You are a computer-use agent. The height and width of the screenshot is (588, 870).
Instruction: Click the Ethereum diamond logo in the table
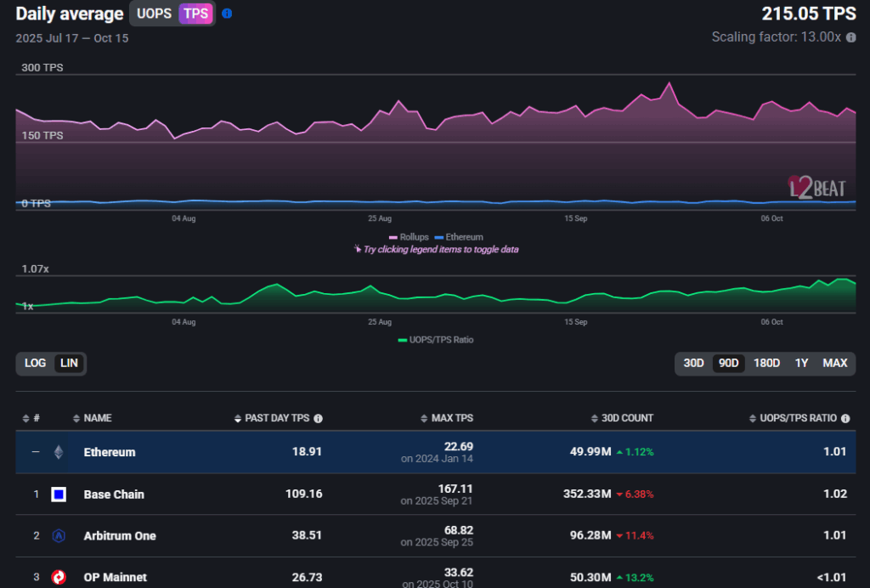tap(59, 452)
